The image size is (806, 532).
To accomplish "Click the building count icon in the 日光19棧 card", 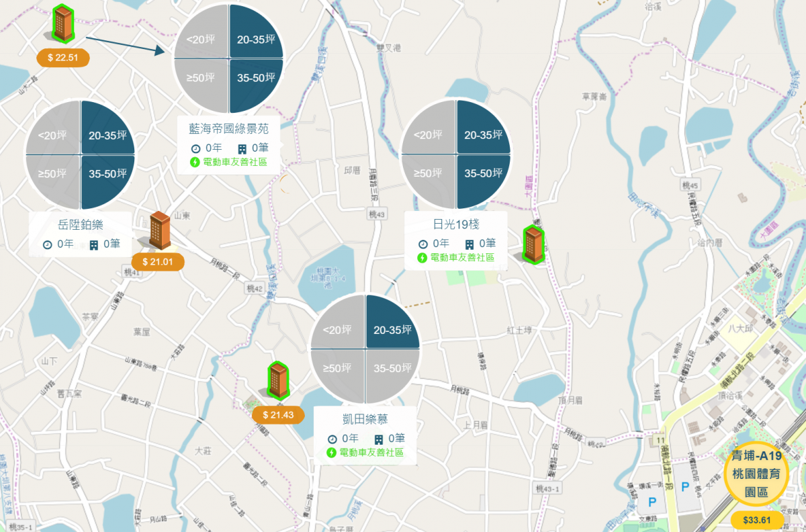I will 469,244.
